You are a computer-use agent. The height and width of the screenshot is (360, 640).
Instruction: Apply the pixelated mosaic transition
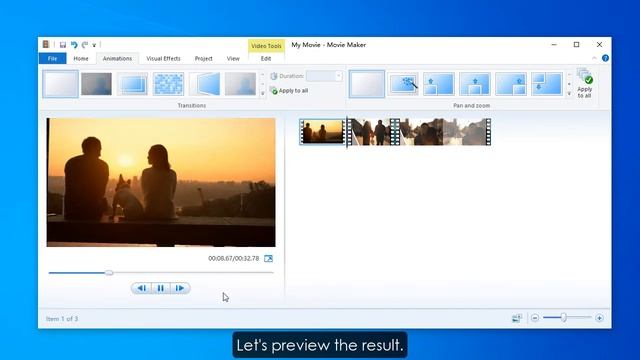(168, 84)
